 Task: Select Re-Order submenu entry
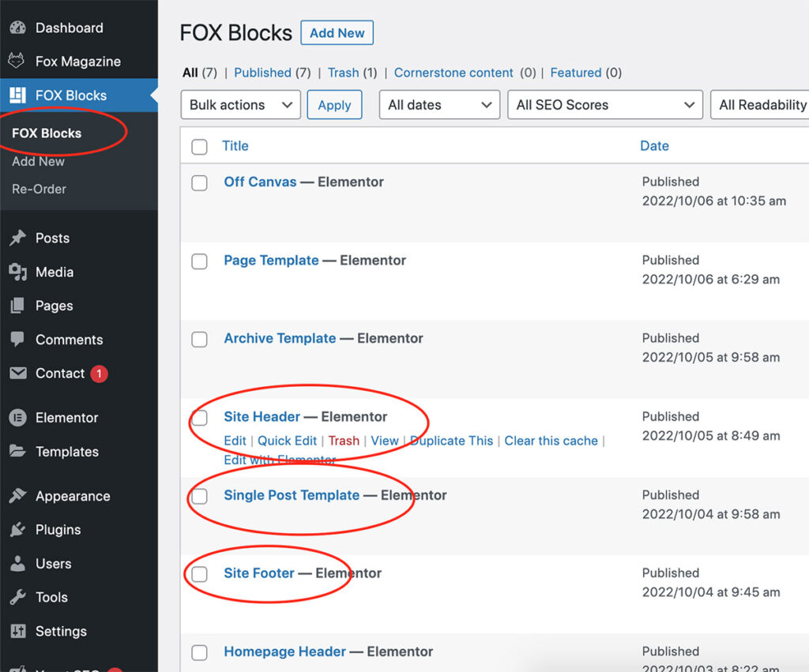pyautogui.click(x=39, y=190)
